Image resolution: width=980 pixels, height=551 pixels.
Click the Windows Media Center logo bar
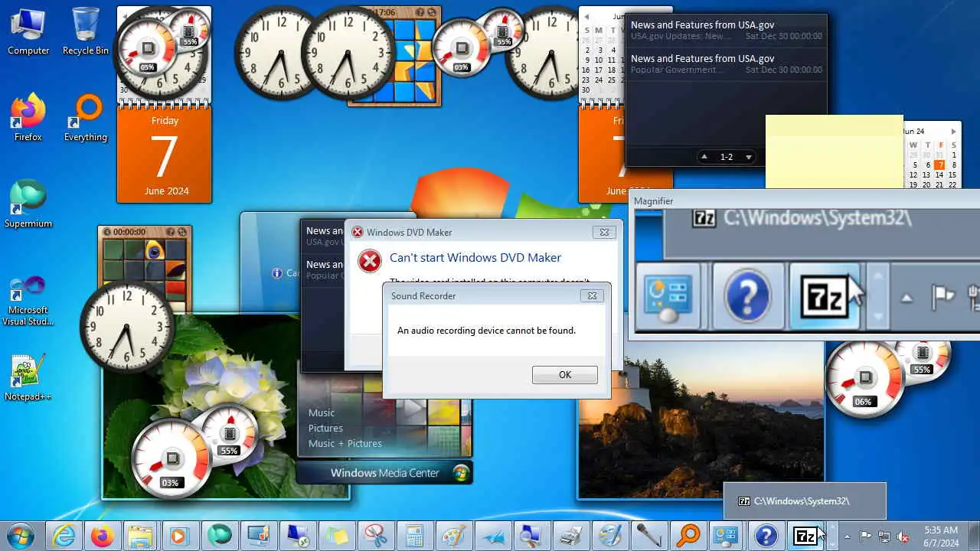pos(384,473)
